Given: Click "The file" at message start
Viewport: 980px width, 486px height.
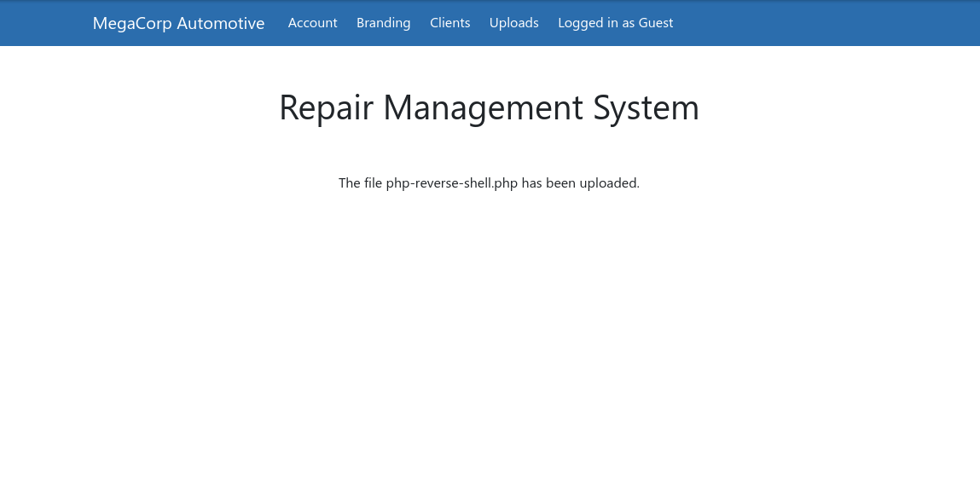Looking at the screenshot, I should click(360, 182).
